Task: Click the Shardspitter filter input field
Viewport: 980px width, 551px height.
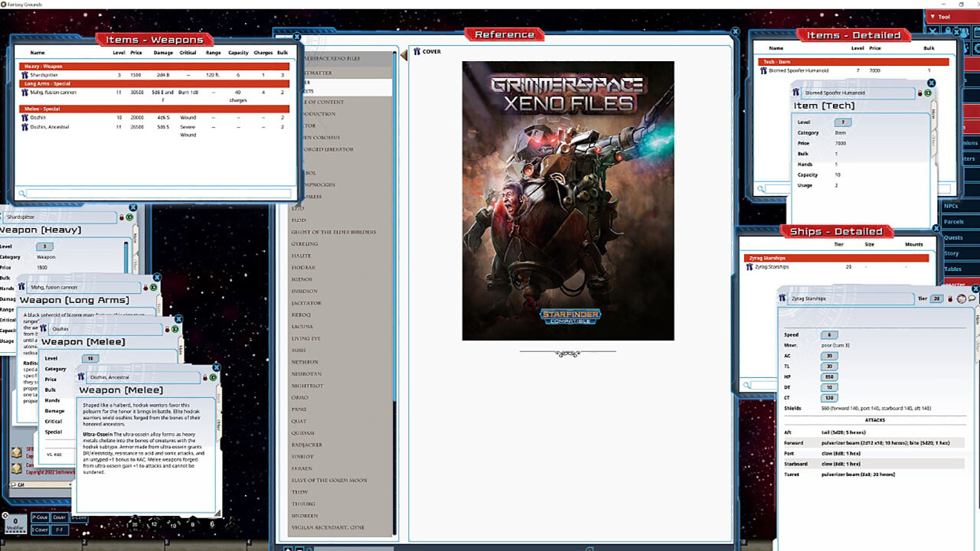Action: (x=61, y=217)
